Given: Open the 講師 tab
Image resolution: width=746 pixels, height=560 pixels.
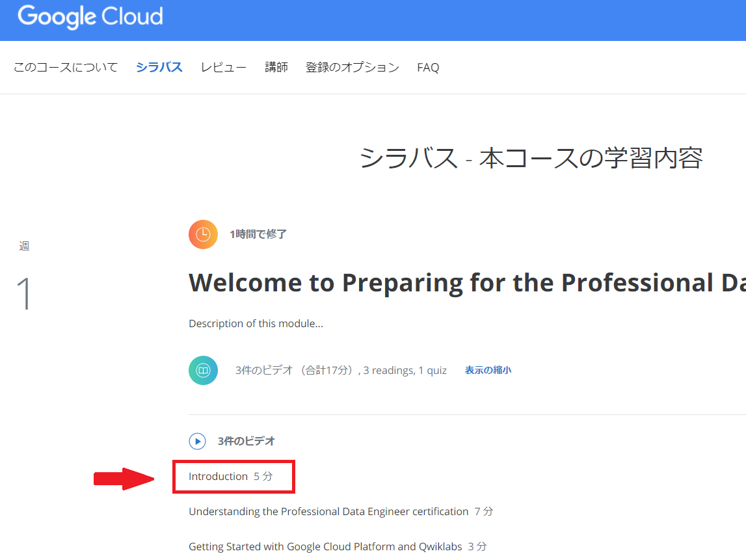Looking at the screenshot, I should [276, 67].
